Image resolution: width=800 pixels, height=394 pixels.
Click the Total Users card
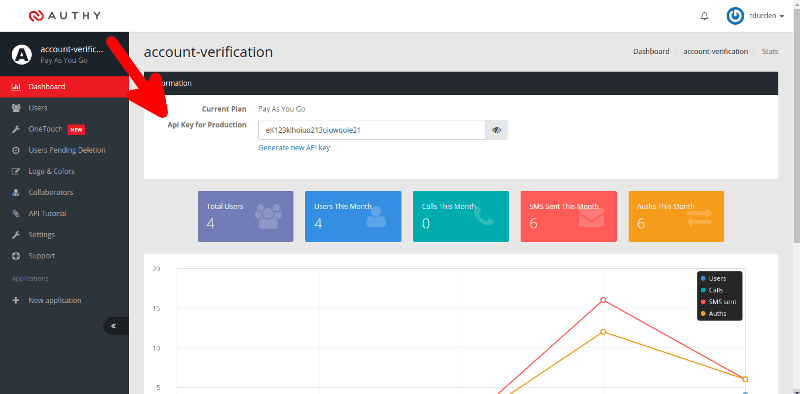pos(245,216)
